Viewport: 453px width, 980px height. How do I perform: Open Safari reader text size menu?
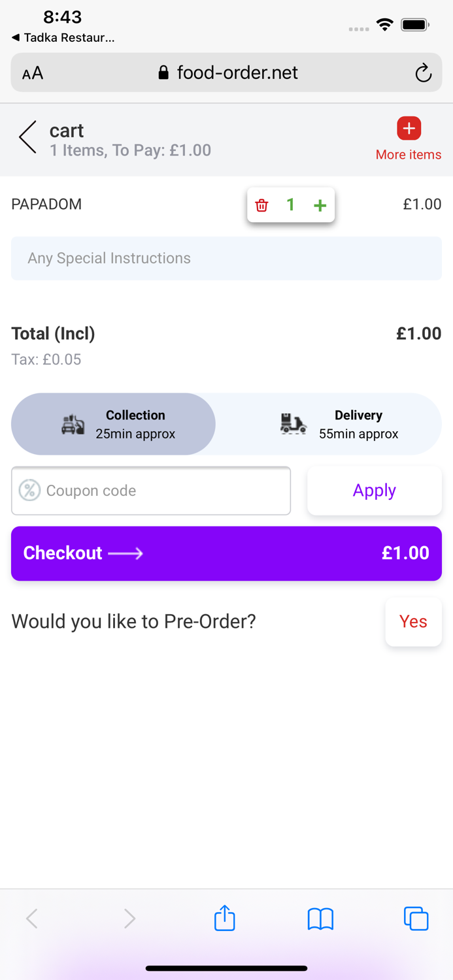(33, 73)
